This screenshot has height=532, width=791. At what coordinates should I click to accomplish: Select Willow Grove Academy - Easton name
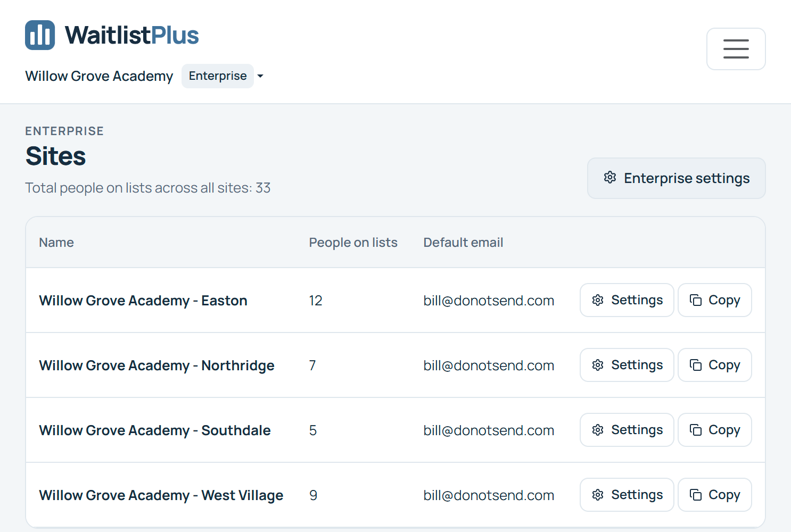[143, 301]
